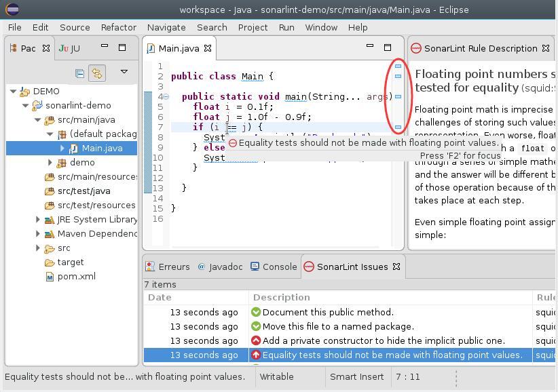Expand Maven Dependencies node
558x392 pixels.
(38, 233)
